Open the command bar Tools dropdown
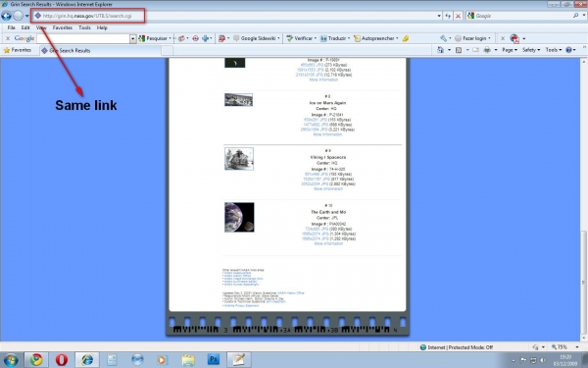Screen dimensions: 588x368 click(554, 50)
